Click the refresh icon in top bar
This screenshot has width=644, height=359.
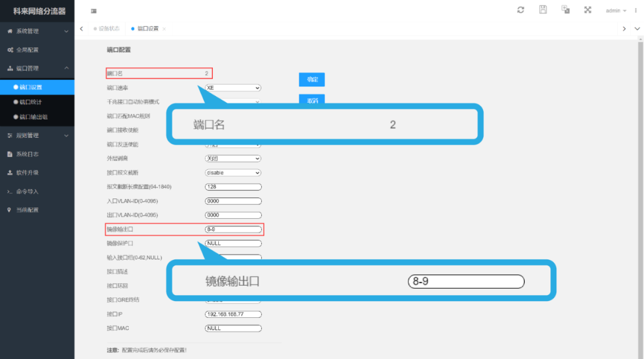click(x=521, y=10)
